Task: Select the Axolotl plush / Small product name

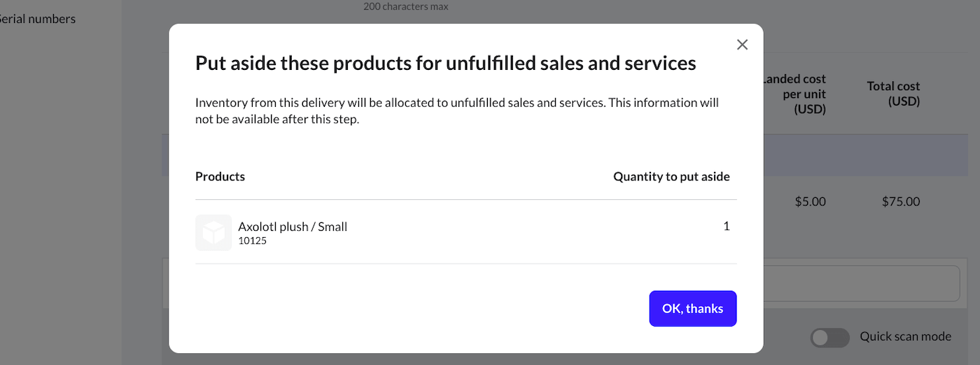Action: coord(293,227)
